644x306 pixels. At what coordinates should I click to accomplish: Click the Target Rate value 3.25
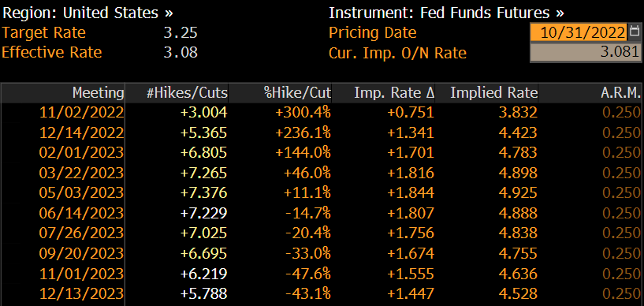[x=181, y=33]
